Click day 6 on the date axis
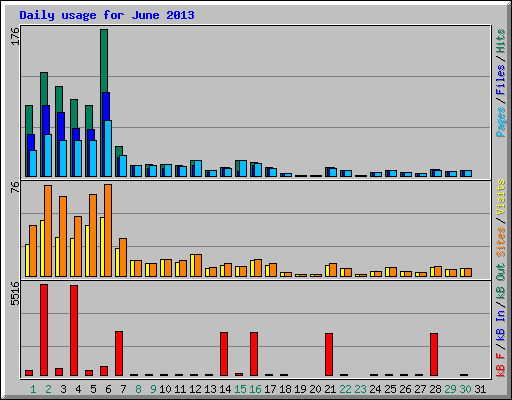This screenshot has height=400, width=512. tap(108, 389)
